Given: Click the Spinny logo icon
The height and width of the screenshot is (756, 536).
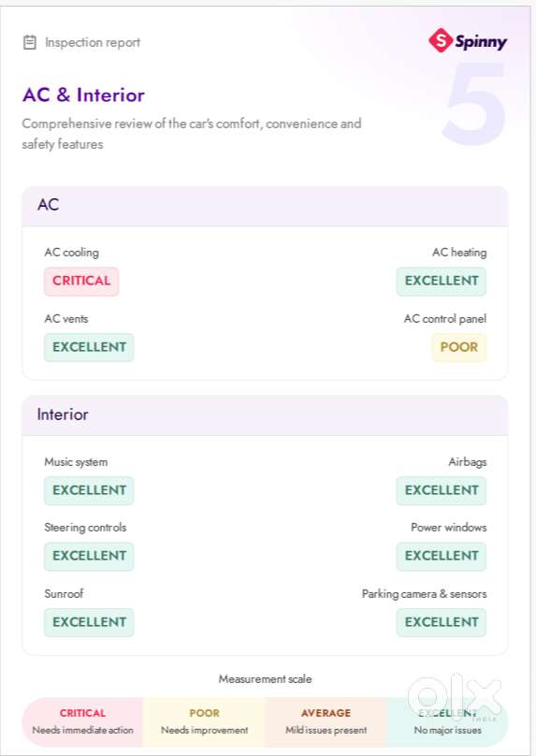Looking at the screenshot, I should point(440,40).
